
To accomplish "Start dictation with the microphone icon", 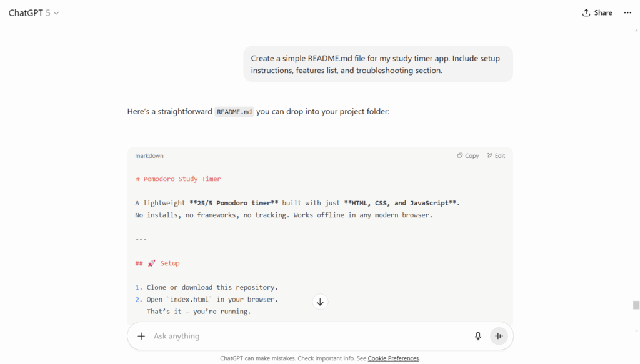I will point(478,336).
